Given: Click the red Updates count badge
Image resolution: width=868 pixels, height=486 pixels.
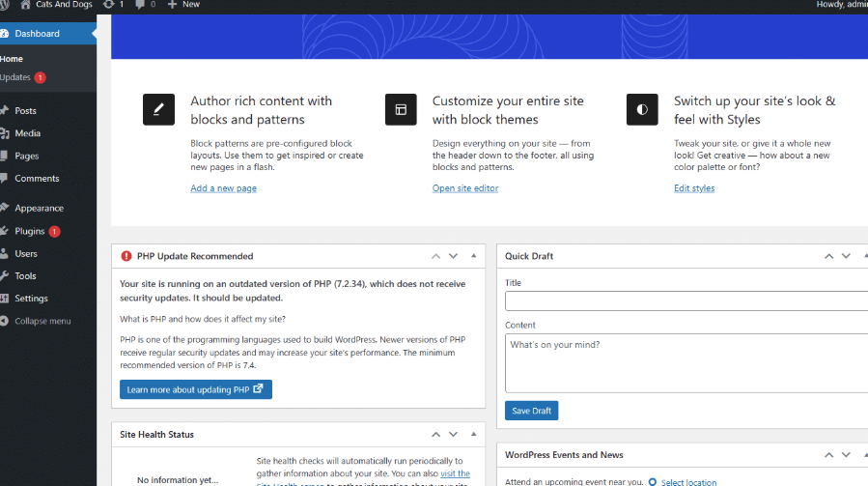Looking at the screenshot, I should tap(40, 77).
